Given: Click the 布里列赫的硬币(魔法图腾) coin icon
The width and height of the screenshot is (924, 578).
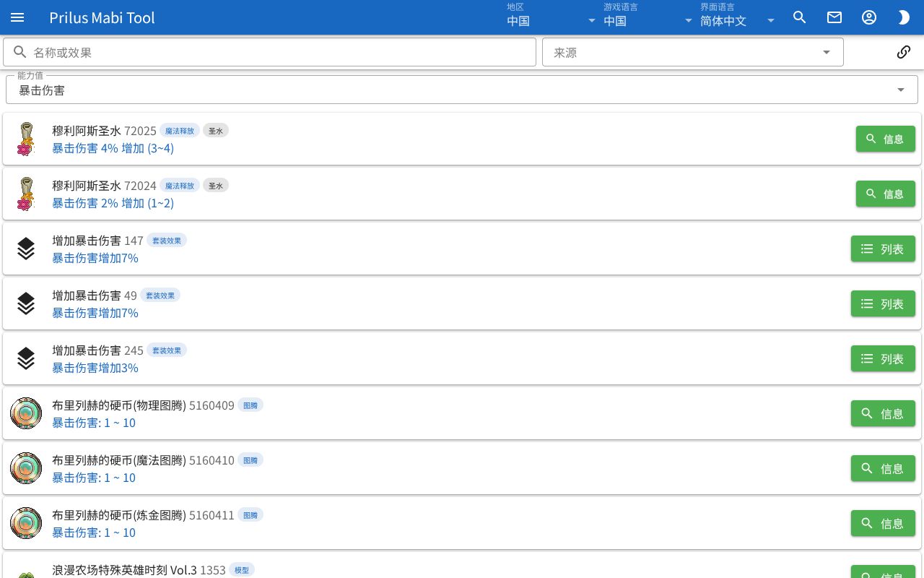Looking at the screenshot, I should pyautogui.click(x=26, y=468).
